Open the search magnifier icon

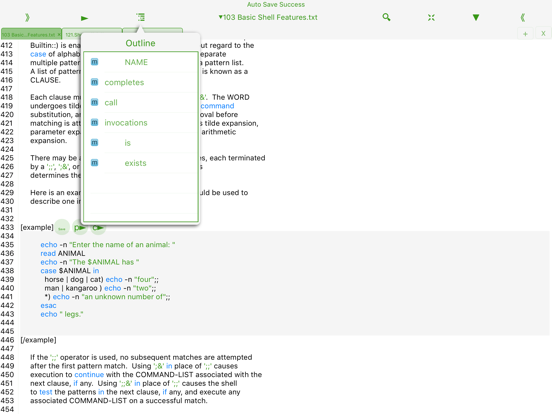tap(386, 17)
